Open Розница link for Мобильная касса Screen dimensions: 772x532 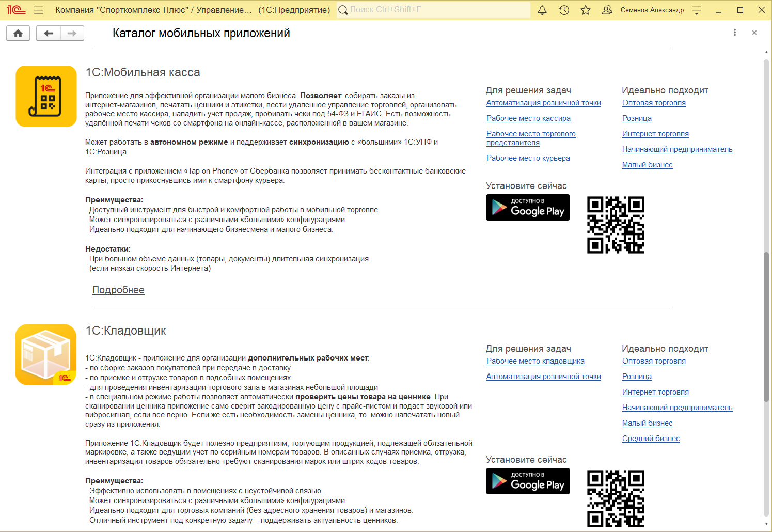(x=637, y=118)
